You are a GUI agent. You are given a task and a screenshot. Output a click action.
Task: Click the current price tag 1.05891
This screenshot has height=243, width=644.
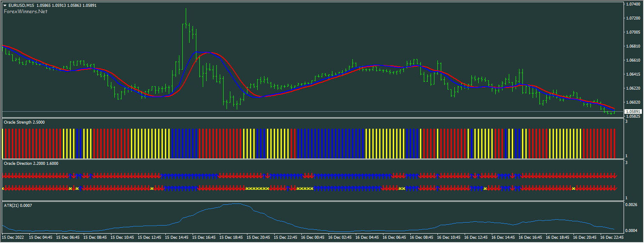tap(633, 112)
